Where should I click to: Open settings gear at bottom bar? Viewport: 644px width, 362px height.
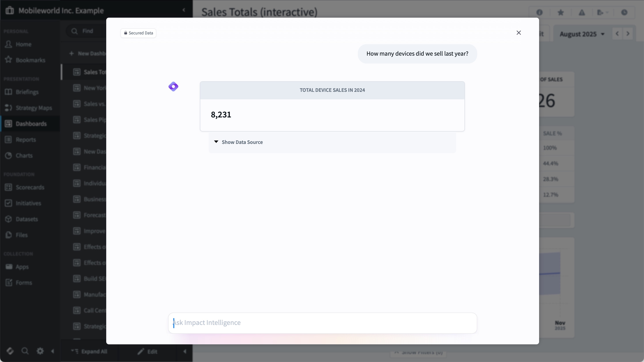40,351
